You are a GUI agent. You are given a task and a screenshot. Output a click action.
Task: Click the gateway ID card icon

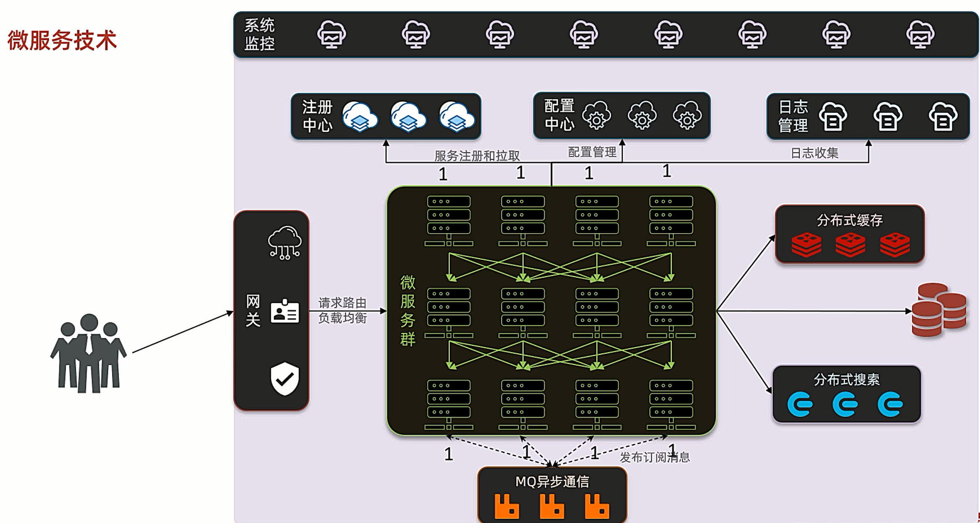285,311
